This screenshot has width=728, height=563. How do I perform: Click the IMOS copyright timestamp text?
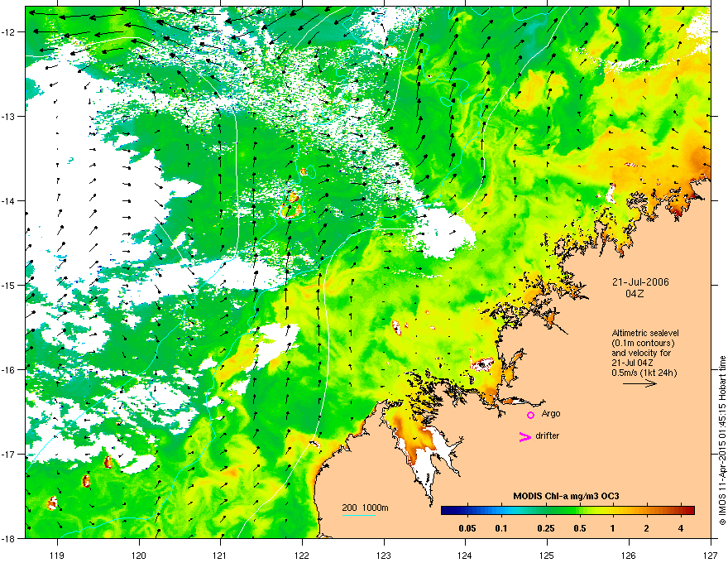(722, 440)
